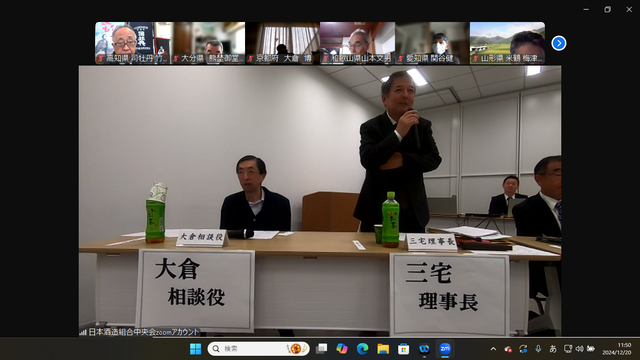Restore down the Zoom window
Screen dimensions: 640x360
pyautogui.click(x=607, y=9)
